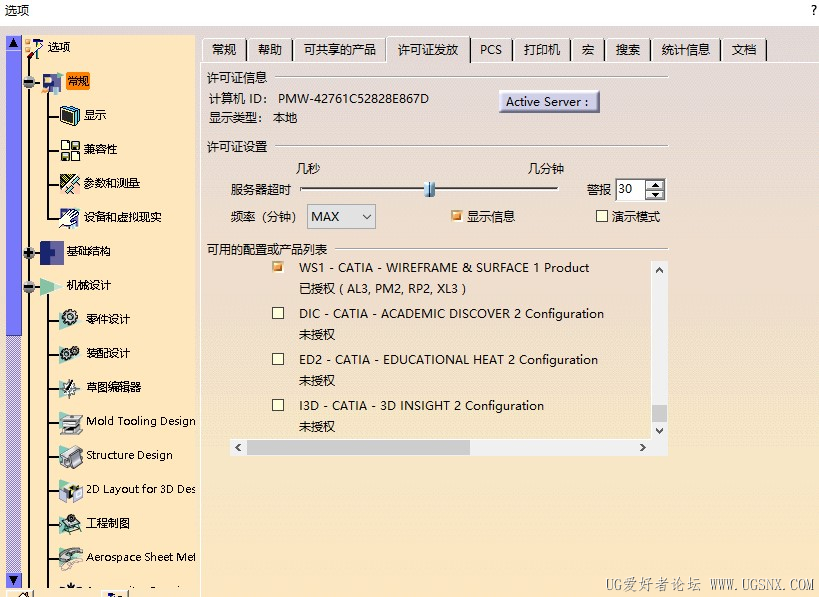This screenshot has height=597, width=819.
Task: Uncheck the WS1 Wireframe & Surface license
Action: (278, 267)
